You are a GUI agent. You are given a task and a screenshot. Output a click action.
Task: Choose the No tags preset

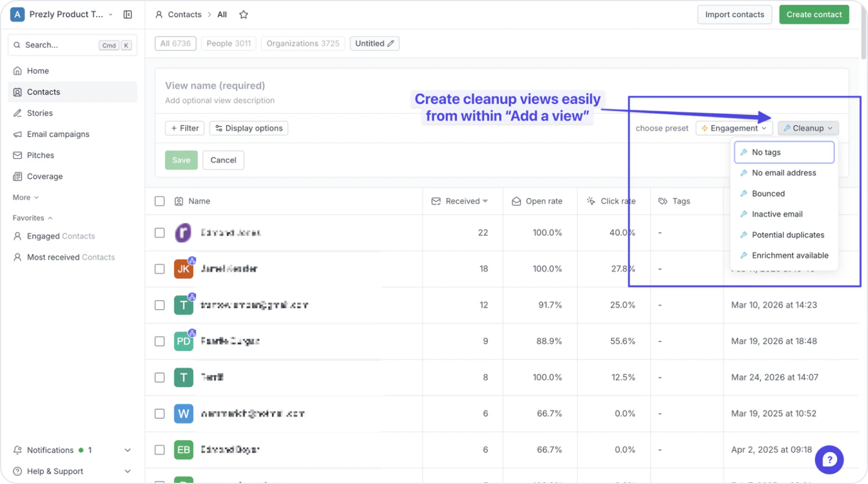[784, 152]
